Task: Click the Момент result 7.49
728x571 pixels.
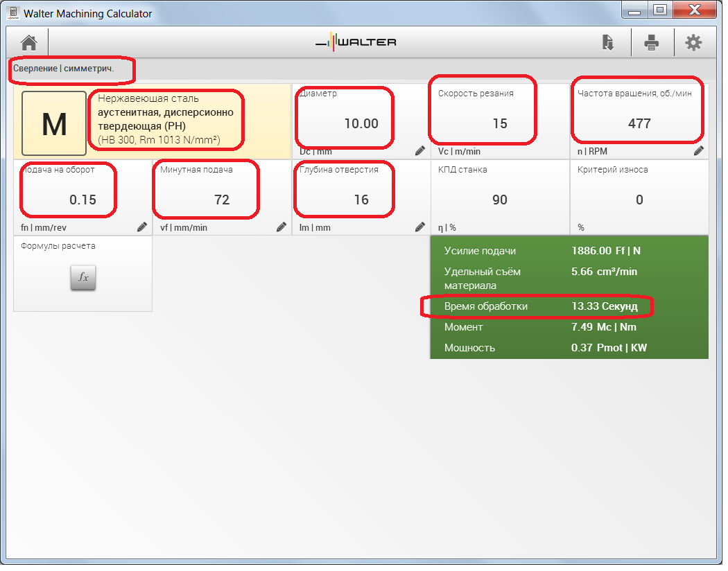Action: [x=604, y=327]
